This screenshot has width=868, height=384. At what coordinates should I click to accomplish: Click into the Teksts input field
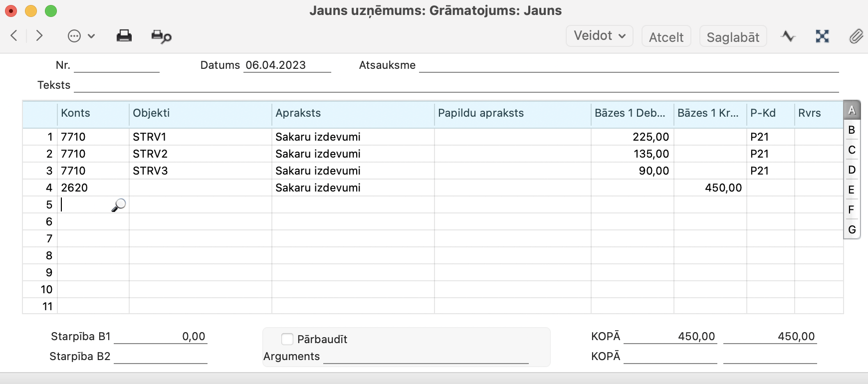point(456,85)
